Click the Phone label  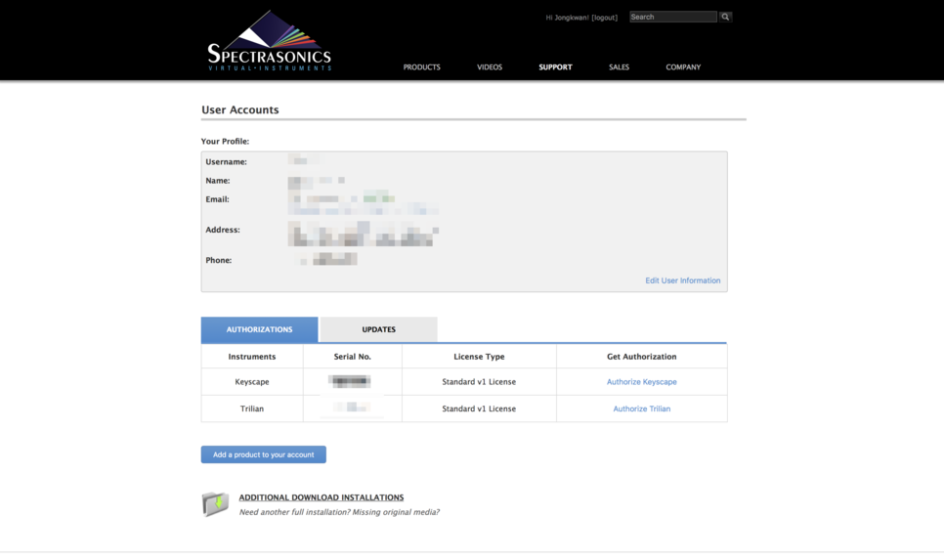tap(219, 260)
